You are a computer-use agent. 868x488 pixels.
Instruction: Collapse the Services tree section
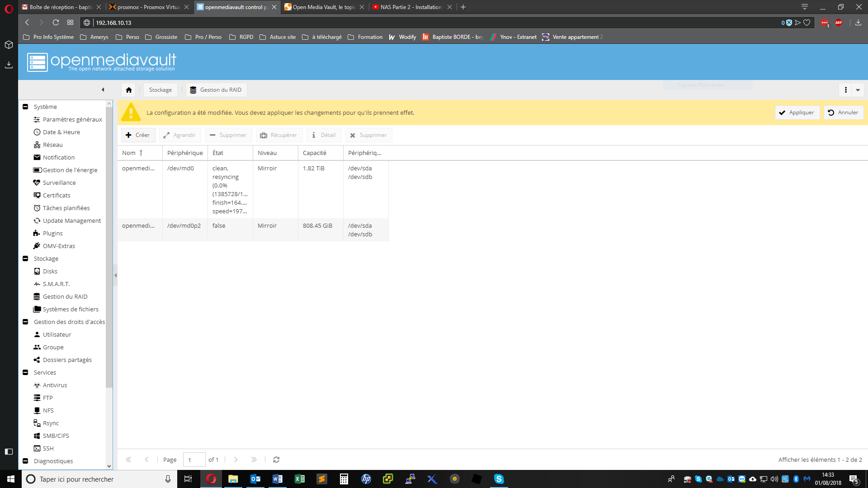[x=25, y=372]
